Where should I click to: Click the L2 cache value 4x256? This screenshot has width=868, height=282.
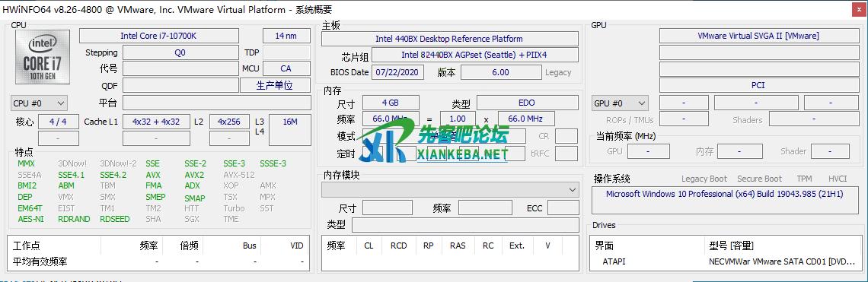(x=229, y=122)
